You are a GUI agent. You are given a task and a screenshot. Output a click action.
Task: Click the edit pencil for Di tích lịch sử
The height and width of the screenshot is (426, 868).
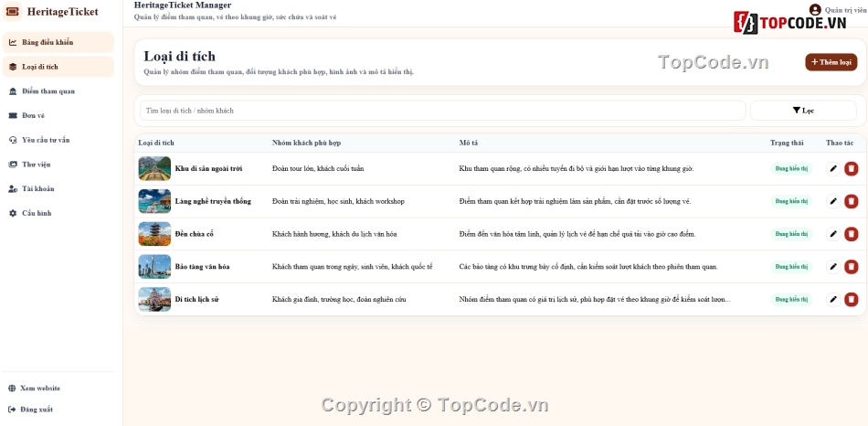pyautogui.click(x=832, y=299)
